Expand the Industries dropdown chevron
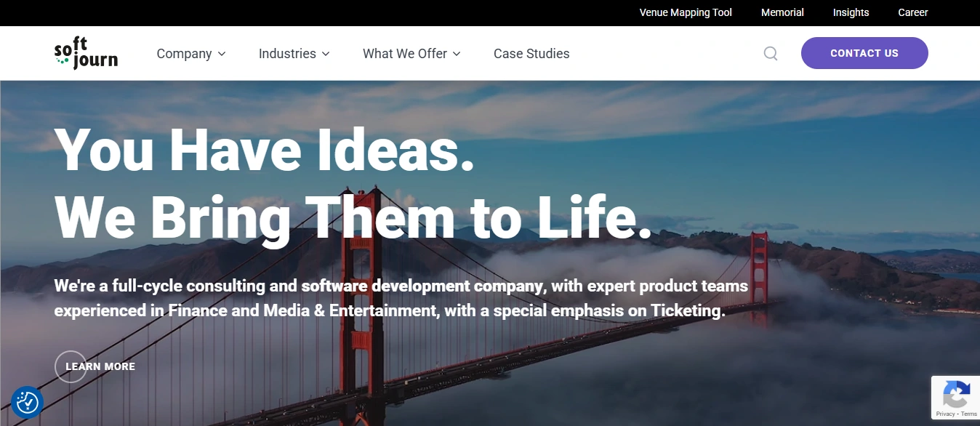This screenshot has height=426, width=980. click(x=326, y=54)
